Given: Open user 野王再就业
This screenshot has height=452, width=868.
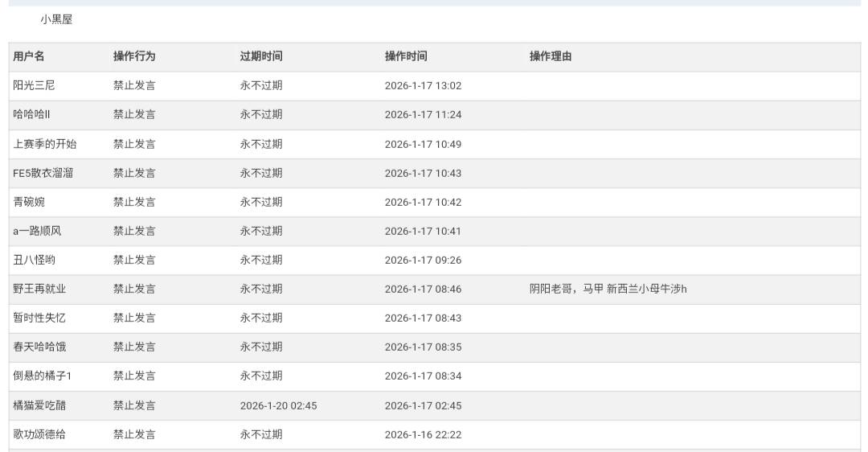Looking at the screenshot, I should tap(39, 289).
